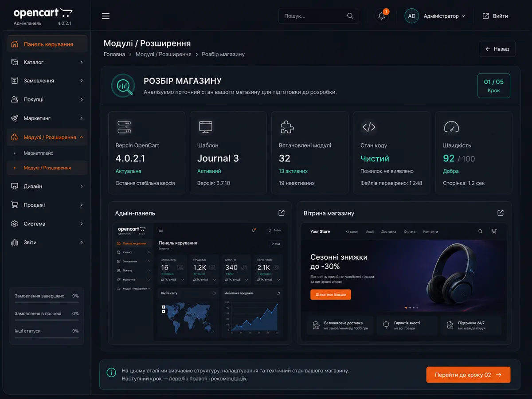Click Дізнатися більше in storefront preview

[x=331, y=294]
